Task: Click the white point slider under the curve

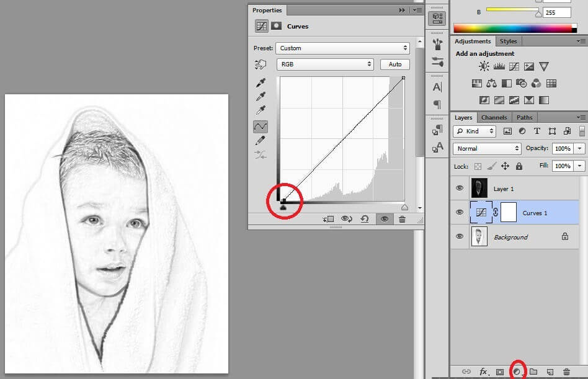Action: pos(404,208)
